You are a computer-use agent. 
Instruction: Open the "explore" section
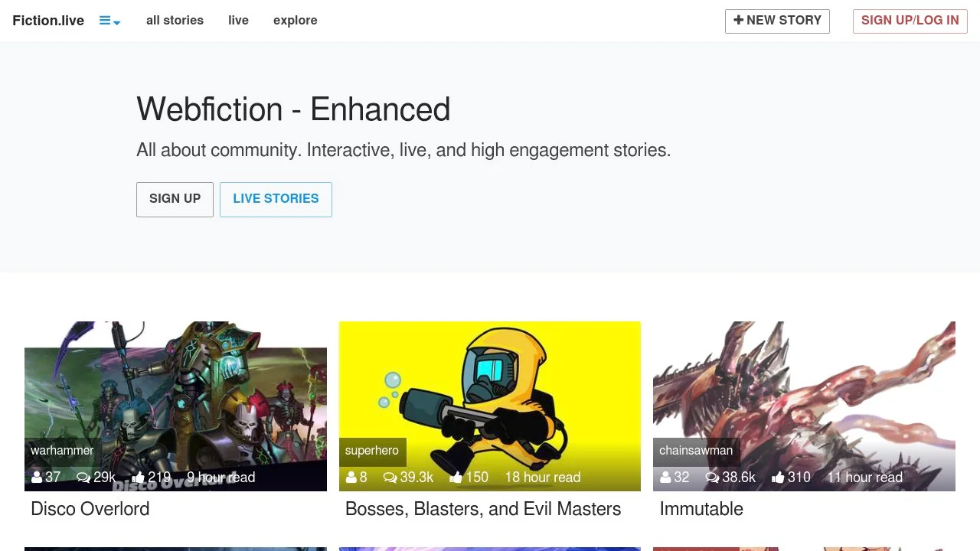tap(295, 21)
